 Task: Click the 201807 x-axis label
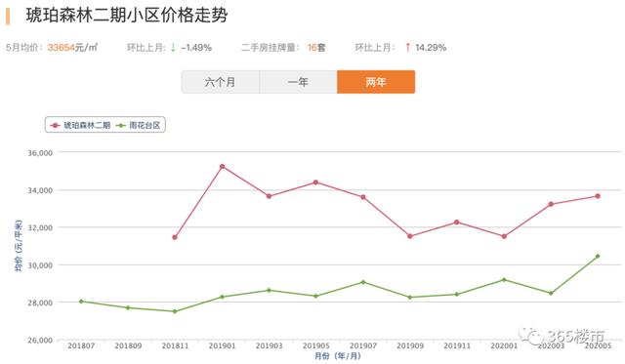point(81,345)
